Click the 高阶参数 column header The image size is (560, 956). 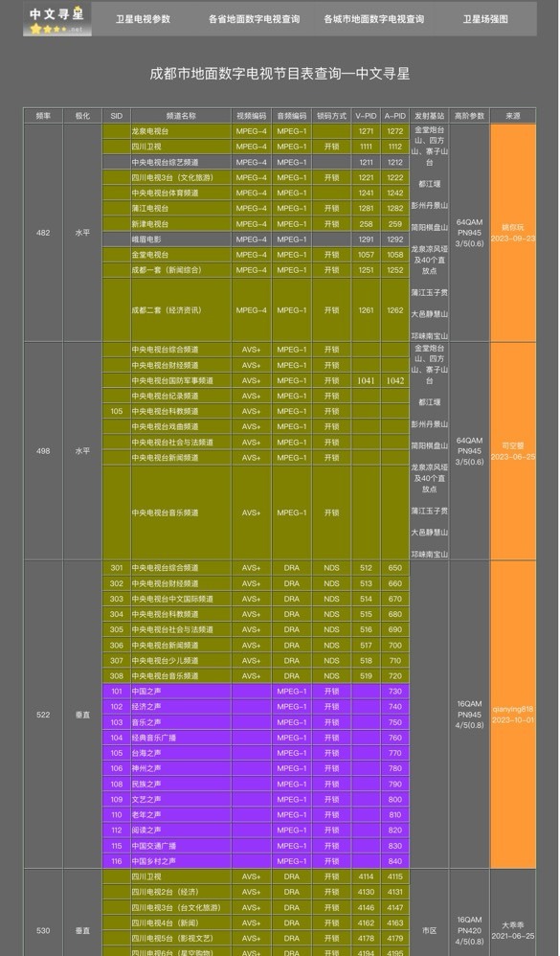[469, 116]
